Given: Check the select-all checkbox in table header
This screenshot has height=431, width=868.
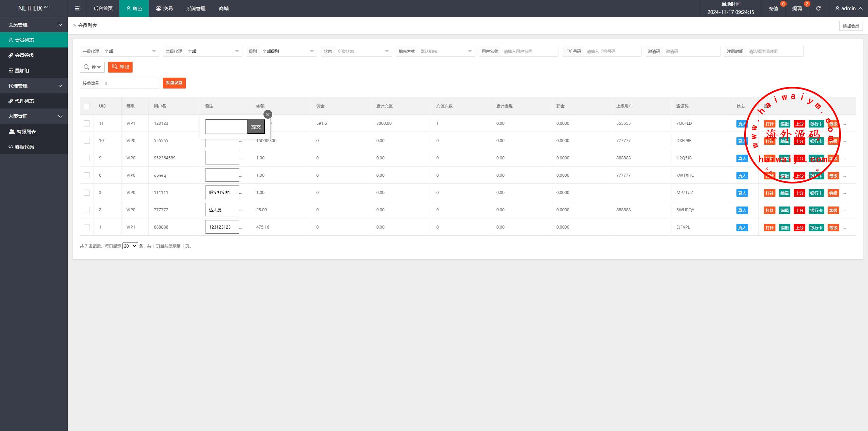Looking at the screenshot, I should 87,106.
